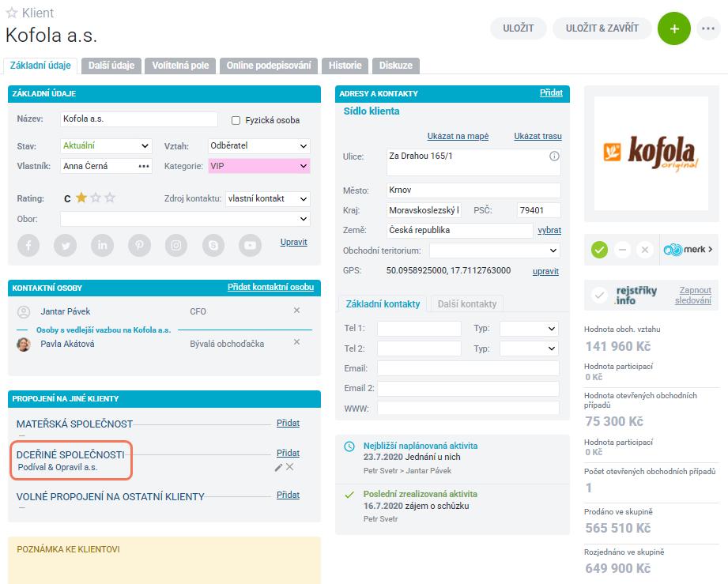Viewport: 728px width, 584px height.
Task: Open the Tel 2 Typ dropdown
Action: [529, 349]
